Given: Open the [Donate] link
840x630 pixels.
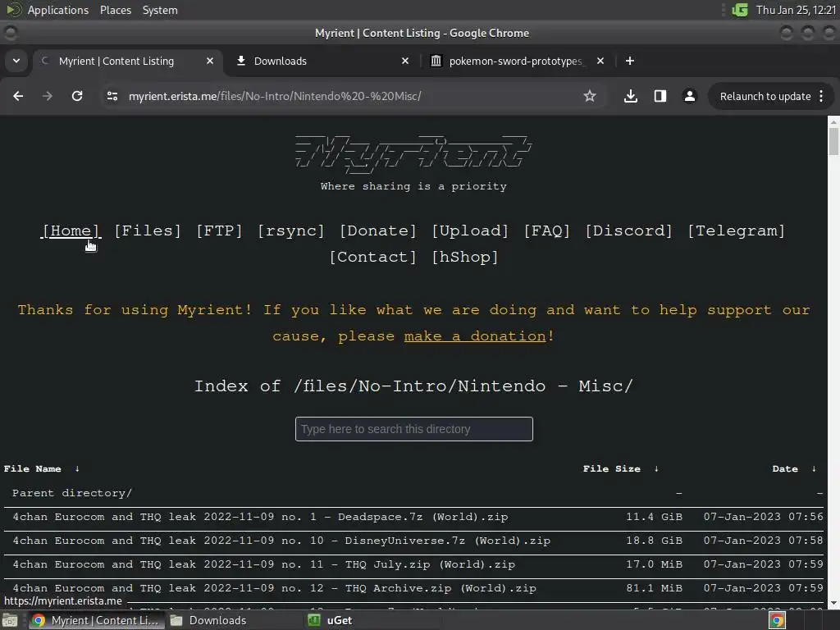Looking at the screenshot, I should [378, 231].
